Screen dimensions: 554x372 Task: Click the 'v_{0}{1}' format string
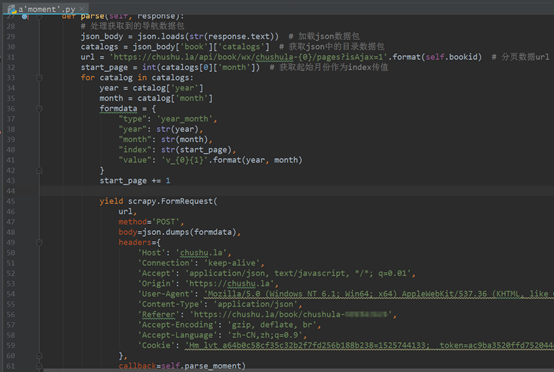184,160
